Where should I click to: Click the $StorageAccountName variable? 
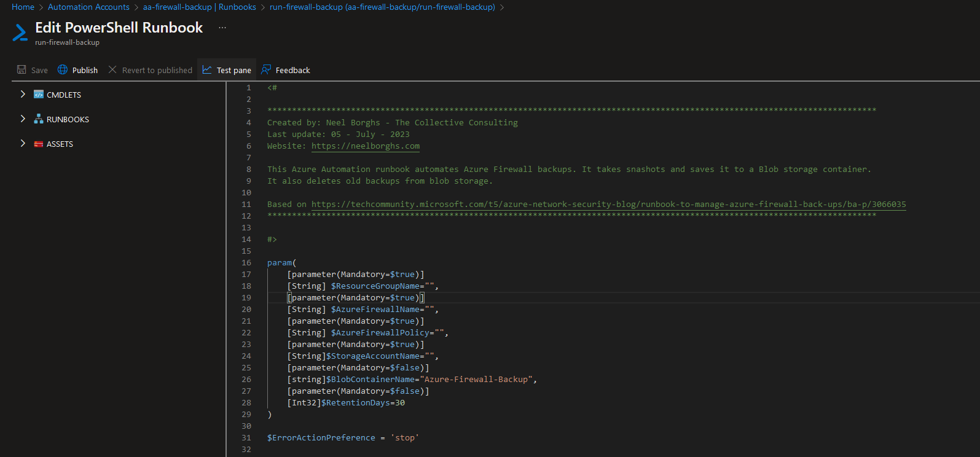click(x=373, y=356)
